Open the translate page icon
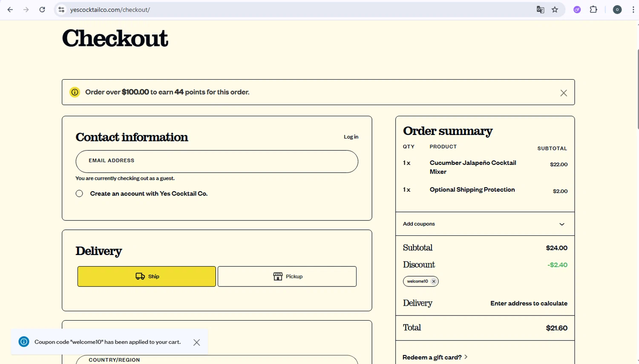The width and height of the screenshot is (639, 364). (540, 9)
